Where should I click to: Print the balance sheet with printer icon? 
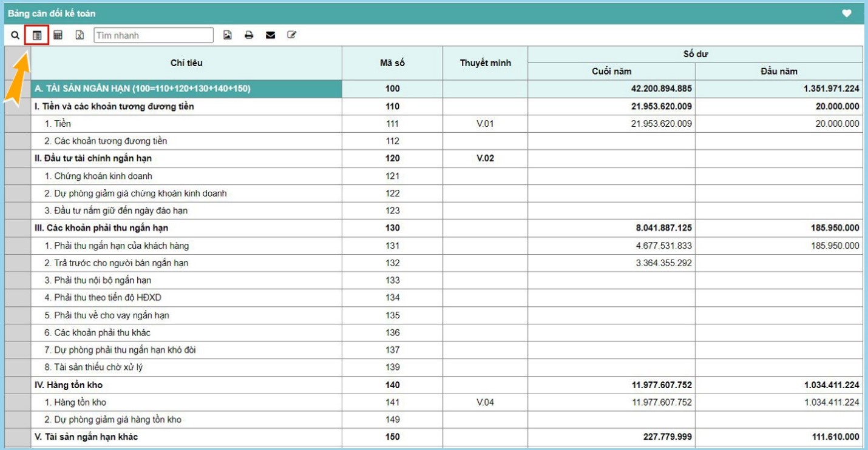pos(249,35)
